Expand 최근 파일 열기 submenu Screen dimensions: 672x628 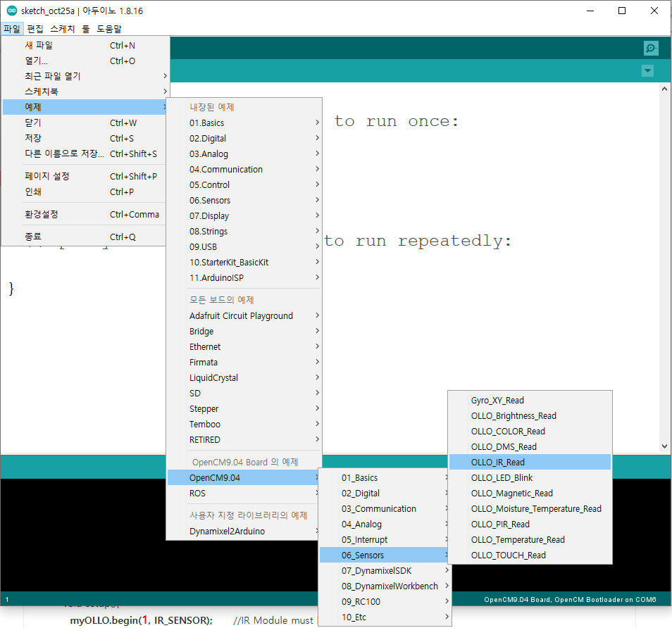84,76
